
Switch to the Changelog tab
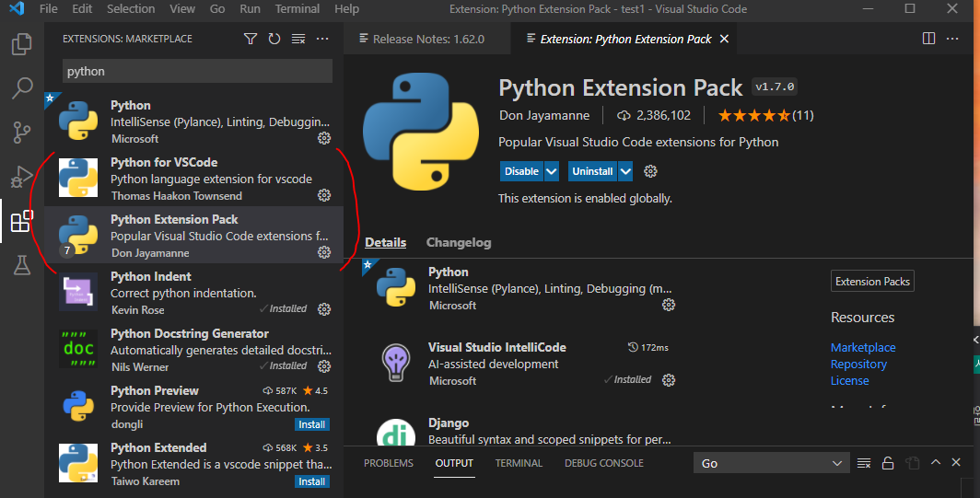pyautogui.click(x=459, y=242)
